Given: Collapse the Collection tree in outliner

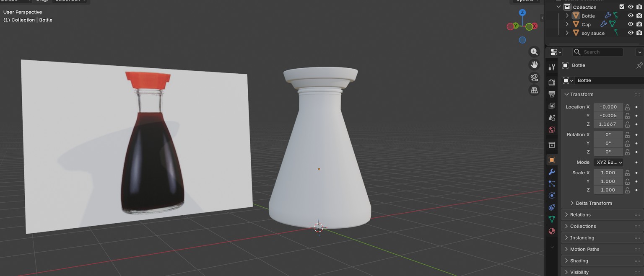Looking at the screenshot, I should coord(559,7).
